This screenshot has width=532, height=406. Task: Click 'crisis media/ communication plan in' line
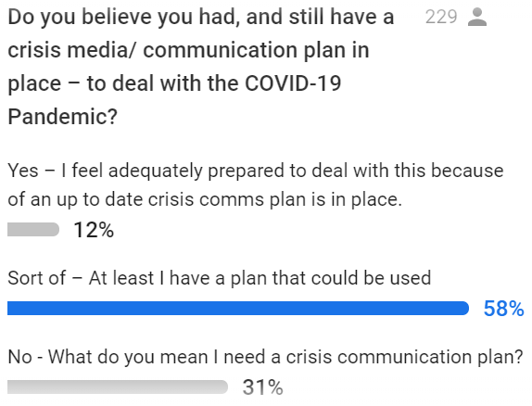[x=188, y=50]
